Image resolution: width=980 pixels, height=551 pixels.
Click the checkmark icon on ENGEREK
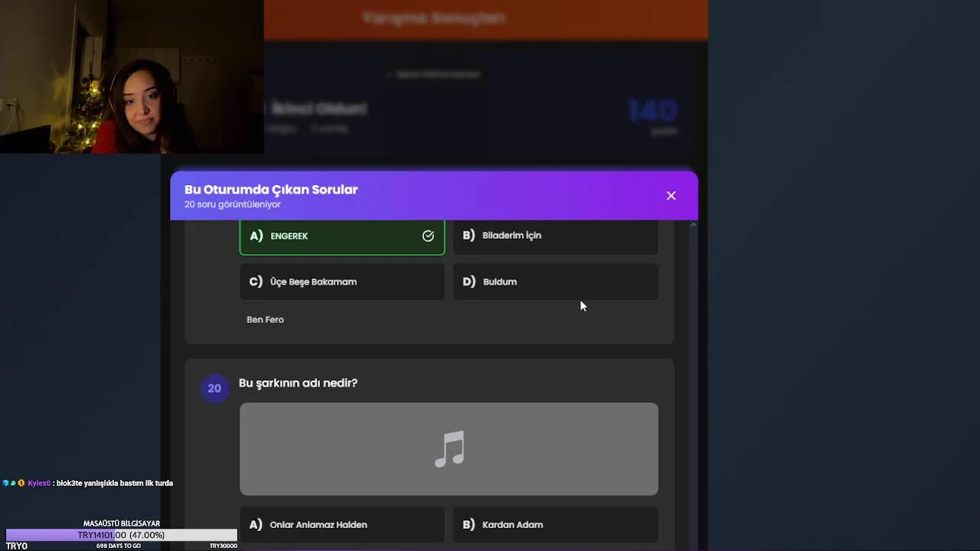(428, 236)
